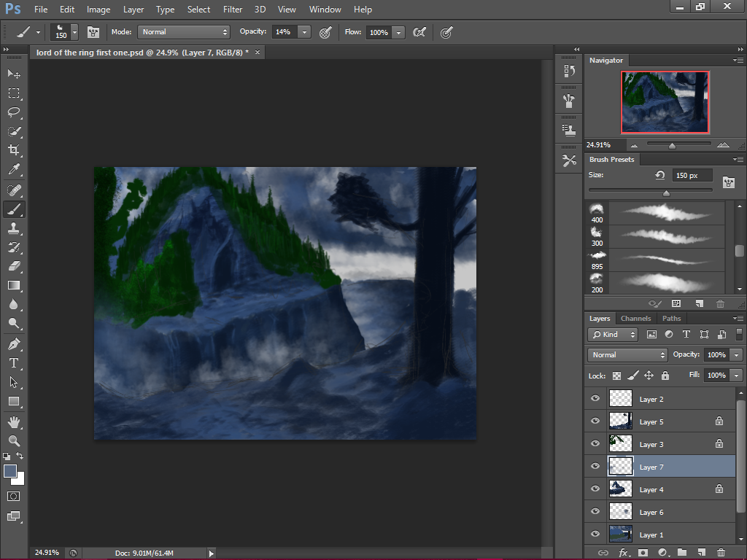Hide Layer 7 visibility eye
Viewport: 747px width, 560px height.
click(x=595, y=466)
